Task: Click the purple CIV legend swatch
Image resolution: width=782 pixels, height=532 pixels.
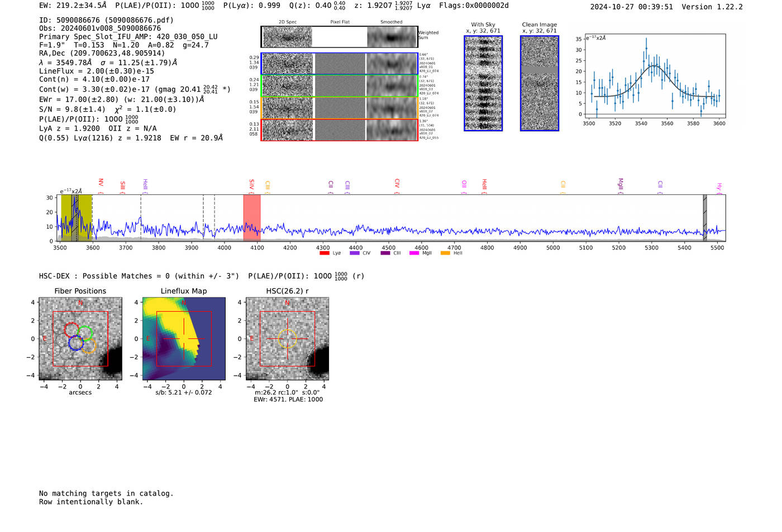Action: pos(354,253)
